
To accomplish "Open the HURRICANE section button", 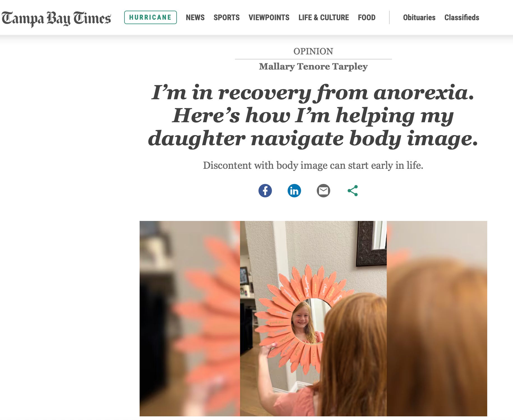I will pos(150,17).
